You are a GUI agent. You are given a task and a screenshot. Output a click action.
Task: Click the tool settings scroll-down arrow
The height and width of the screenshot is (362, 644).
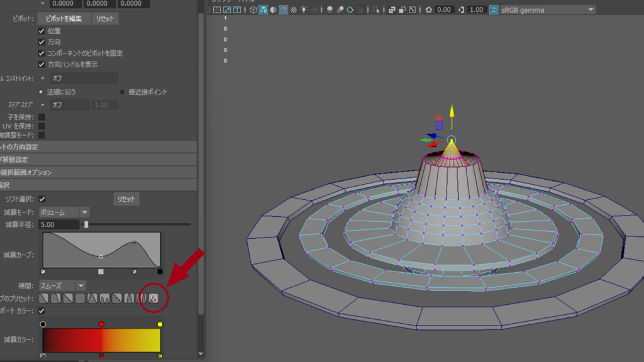pyautogui.click(x=201, y=354)
